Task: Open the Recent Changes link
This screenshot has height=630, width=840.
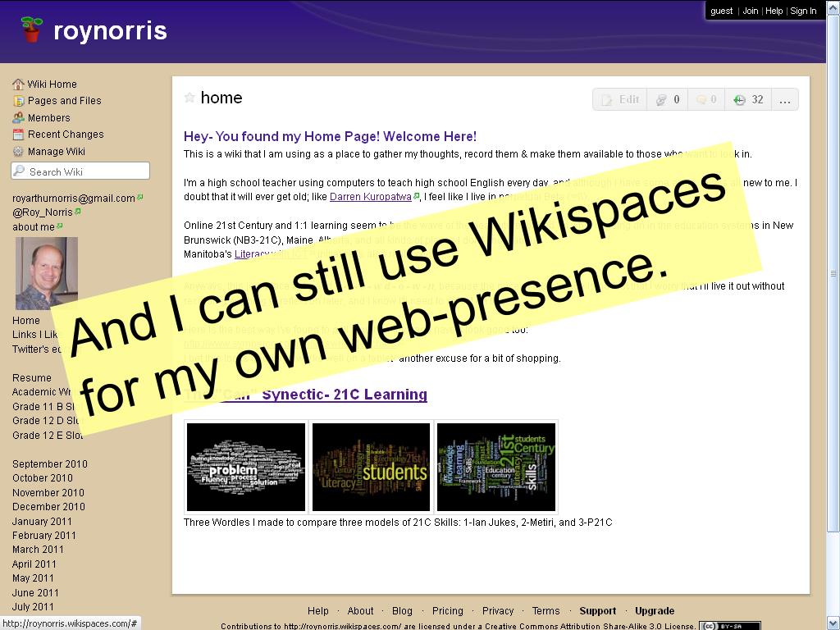Action: pyautogui.click(x=66, y=135)
